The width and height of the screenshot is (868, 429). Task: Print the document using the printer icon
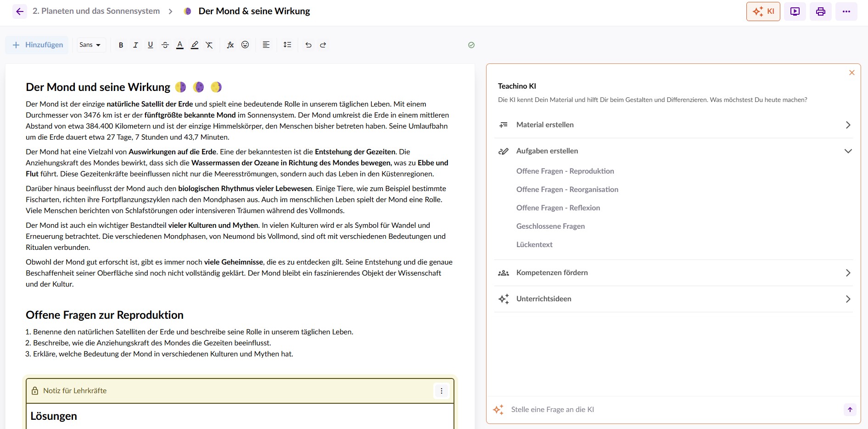pos(820,11)
